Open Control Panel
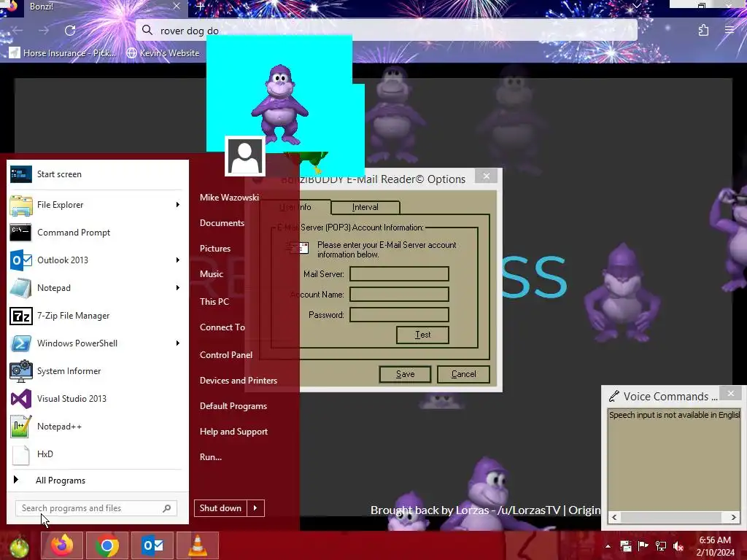 [226, 355]
